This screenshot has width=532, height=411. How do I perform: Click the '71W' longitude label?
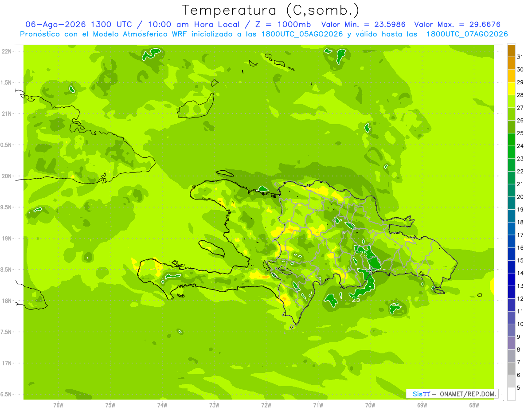pos(318,406)
